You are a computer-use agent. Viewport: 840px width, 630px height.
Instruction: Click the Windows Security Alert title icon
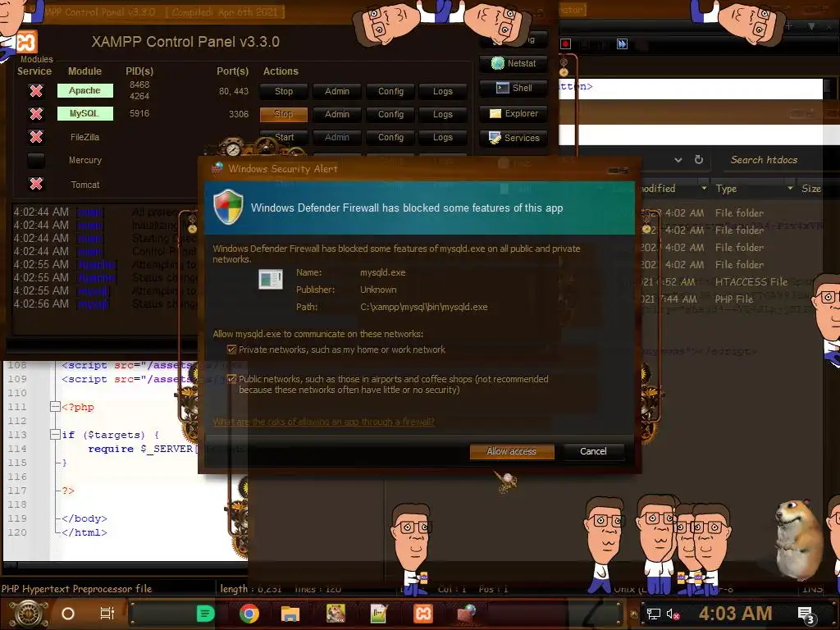coord(217,168)
